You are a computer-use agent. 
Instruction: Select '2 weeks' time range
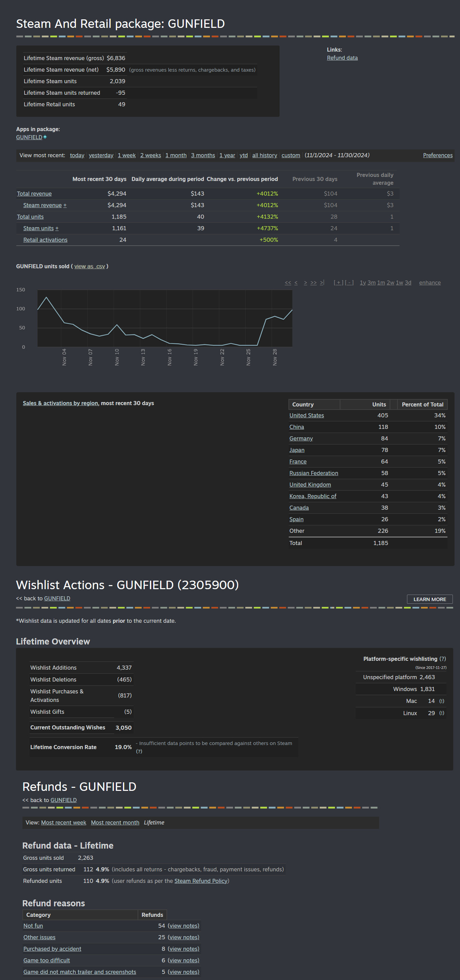151,155
